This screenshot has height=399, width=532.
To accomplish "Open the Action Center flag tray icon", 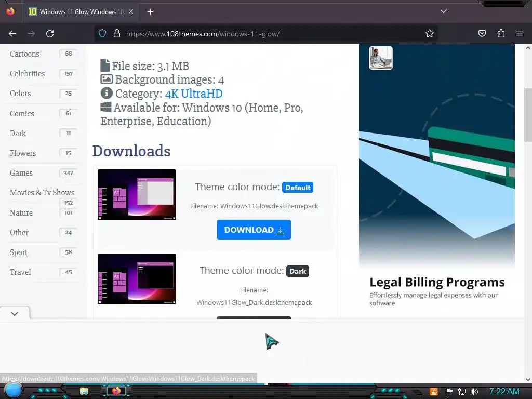I will click(449, 392).
